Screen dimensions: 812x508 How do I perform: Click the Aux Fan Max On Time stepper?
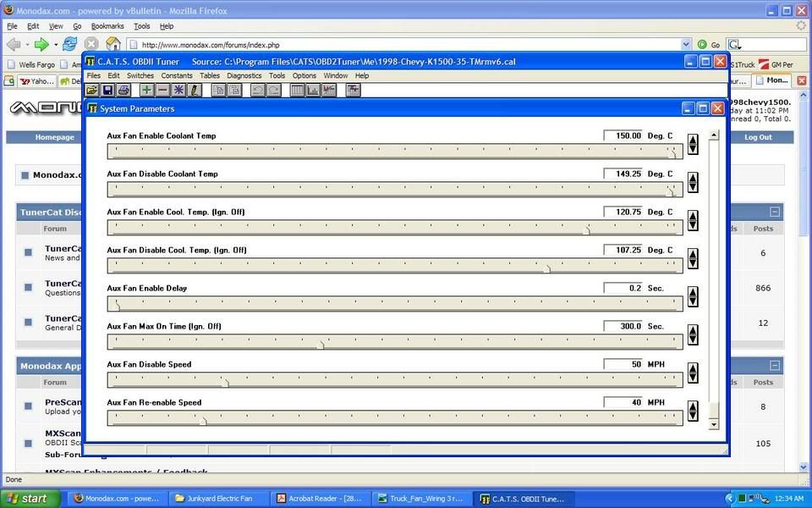[693, 334]
